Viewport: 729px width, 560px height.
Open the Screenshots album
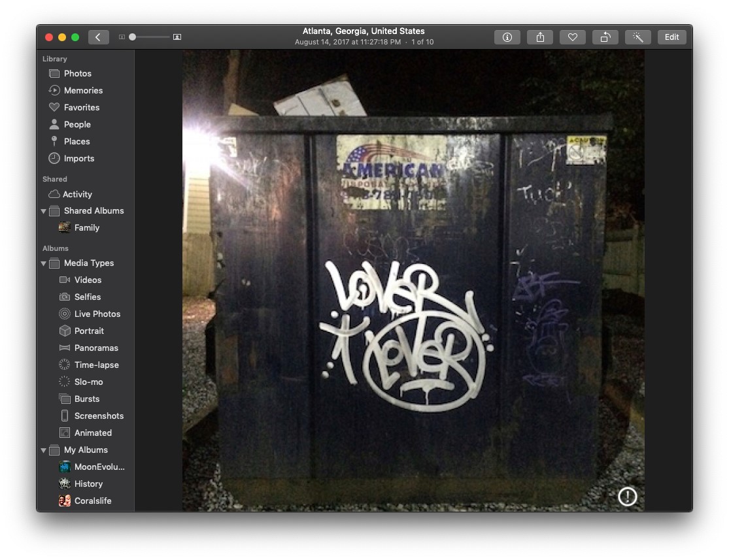pos(99,416)
